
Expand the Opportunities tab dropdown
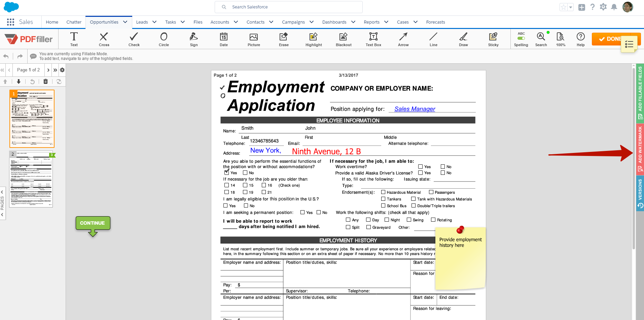125,22
